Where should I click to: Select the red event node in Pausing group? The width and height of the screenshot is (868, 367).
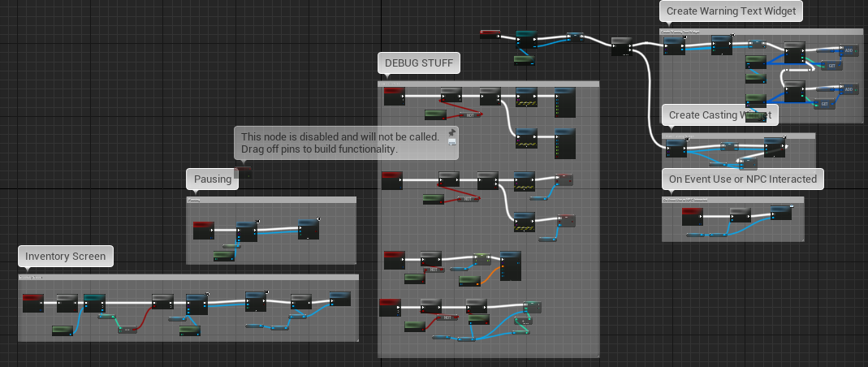coord(204,231)
